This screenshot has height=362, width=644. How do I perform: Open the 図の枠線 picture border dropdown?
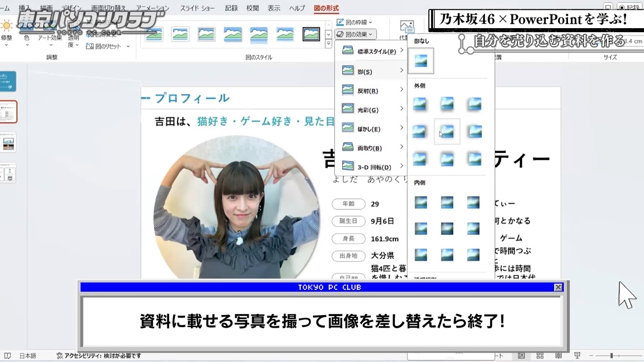(354, 22)
